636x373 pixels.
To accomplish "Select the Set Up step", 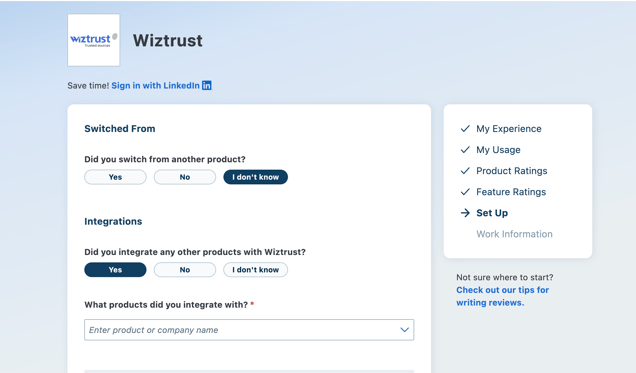I will pos(492,213).
